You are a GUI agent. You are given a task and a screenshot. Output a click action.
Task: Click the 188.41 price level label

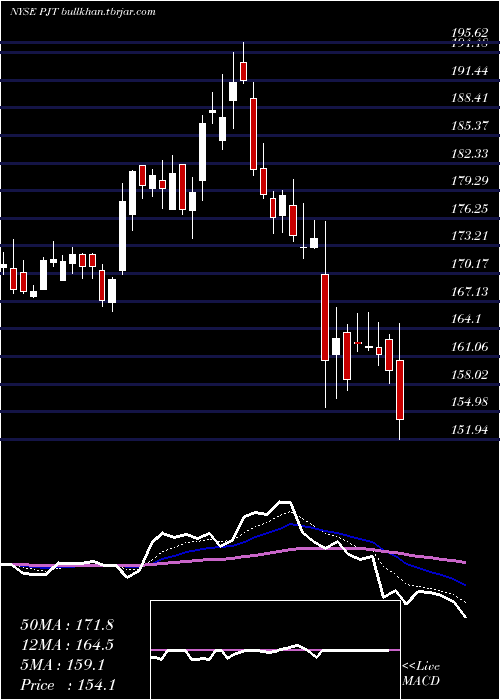point(470,98)
